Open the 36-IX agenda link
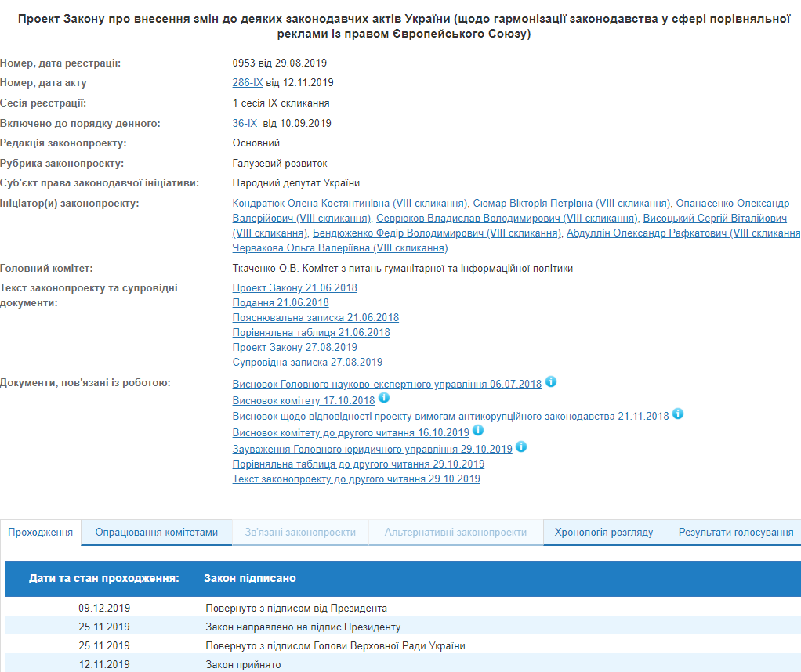 coord(244,123)
